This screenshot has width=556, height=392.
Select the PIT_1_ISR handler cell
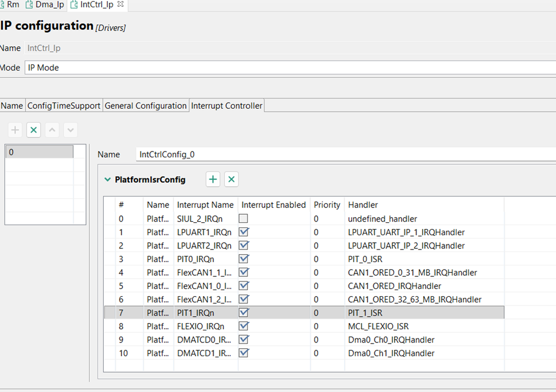point(424,313)
